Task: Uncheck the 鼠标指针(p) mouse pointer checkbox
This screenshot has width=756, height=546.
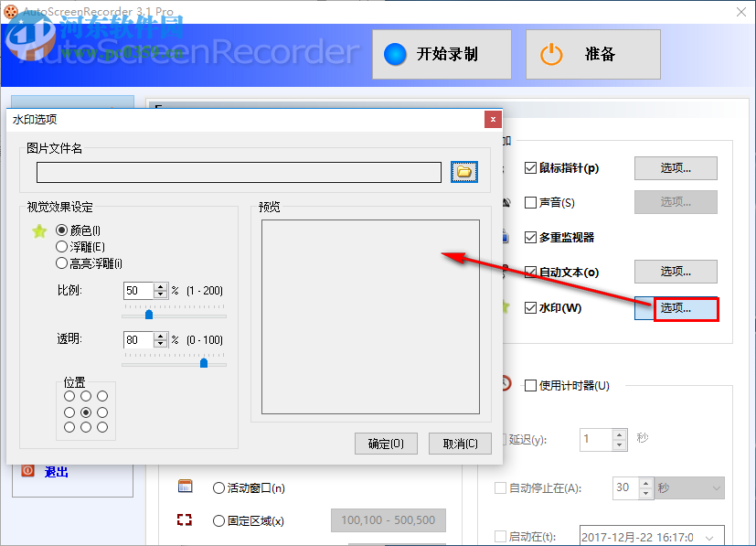Action: 529,168
